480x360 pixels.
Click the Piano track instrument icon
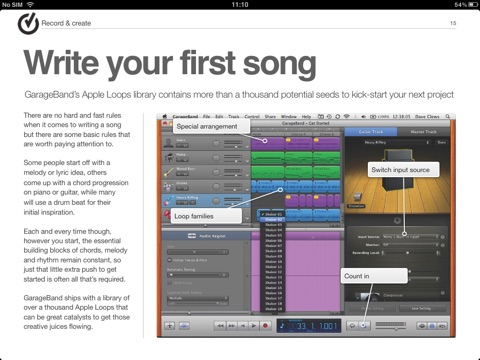[169, 157]
